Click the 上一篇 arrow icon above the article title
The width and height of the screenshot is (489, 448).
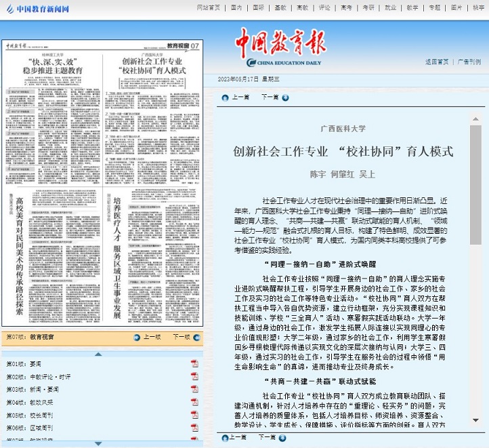(x=225, y=98)
